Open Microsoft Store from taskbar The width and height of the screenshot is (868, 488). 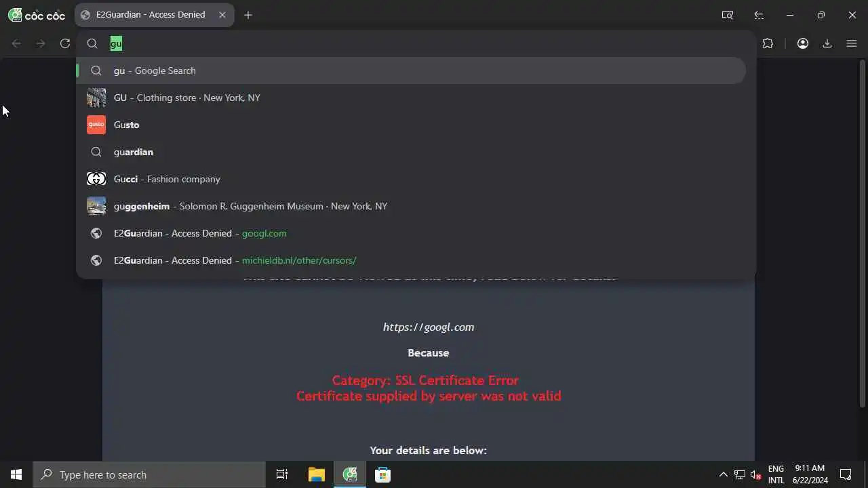pyautogui.click(x=382, y=474)
